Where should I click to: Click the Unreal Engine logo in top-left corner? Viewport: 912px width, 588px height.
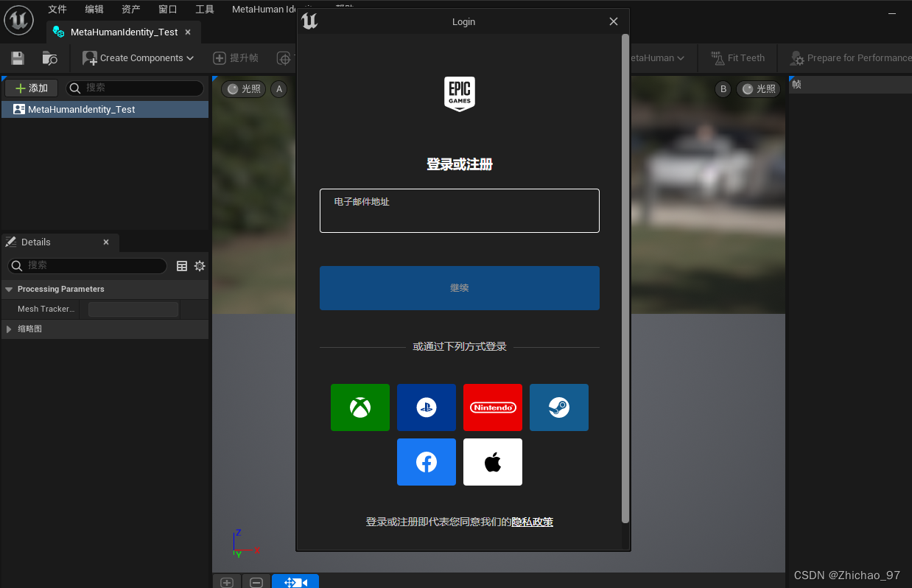[18, 19]
